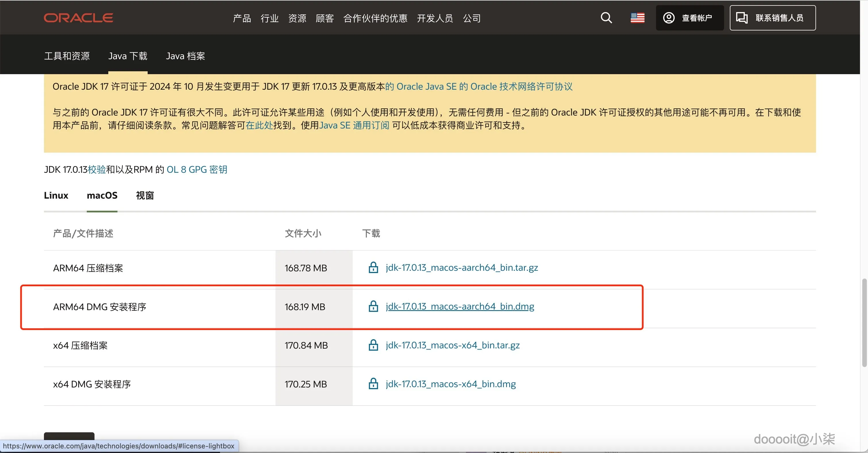Click lock icon beside x64 dmg download

pyautogui.click(x=373, y=384)
